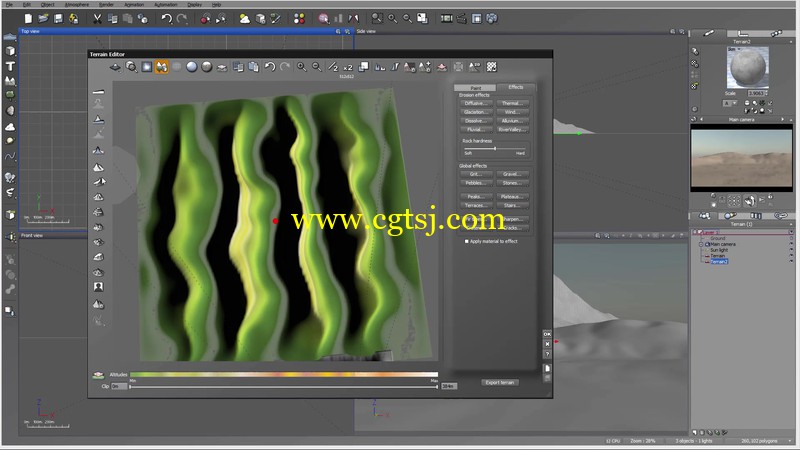The width and height of the screenshot is (800, 450).
Task: Collapse the Layer 1 tree node
Action: click(694, 232)
